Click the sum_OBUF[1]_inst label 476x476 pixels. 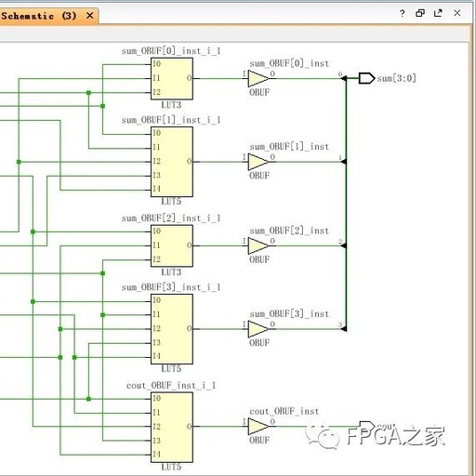[x=289, y=147]
